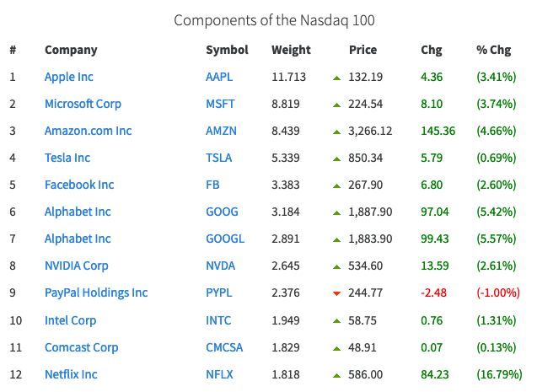The width and height of the screenshot is (537, 392).
Task: Open the PayPal Holdings Inc link
Action: 96,293
